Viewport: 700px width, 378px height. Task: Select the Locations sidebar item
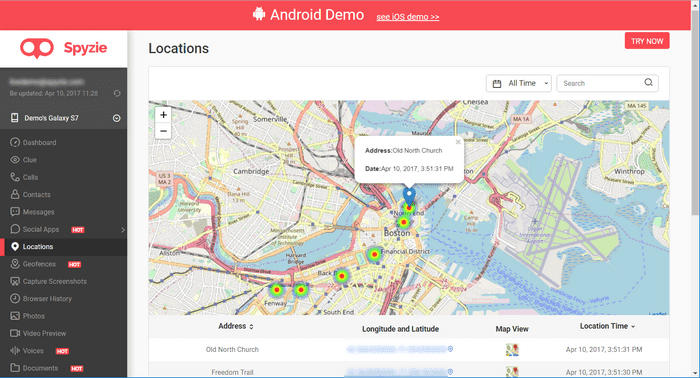point(63,247)
